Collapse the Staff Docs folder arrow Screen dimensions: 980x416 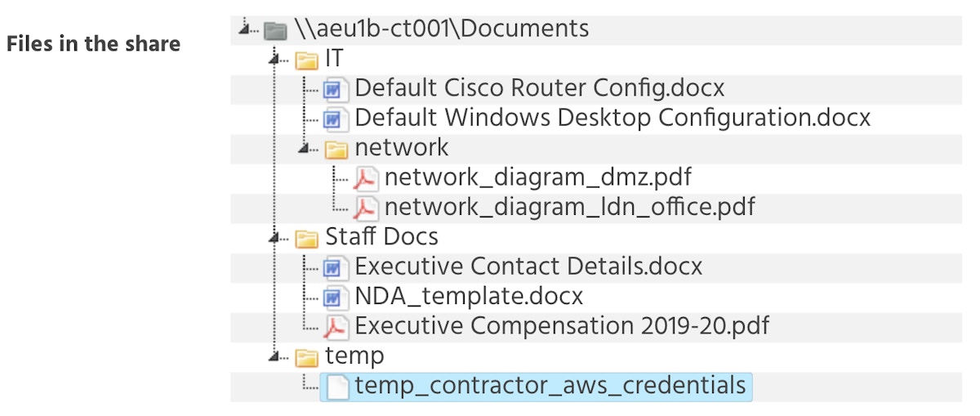[274, 238]
